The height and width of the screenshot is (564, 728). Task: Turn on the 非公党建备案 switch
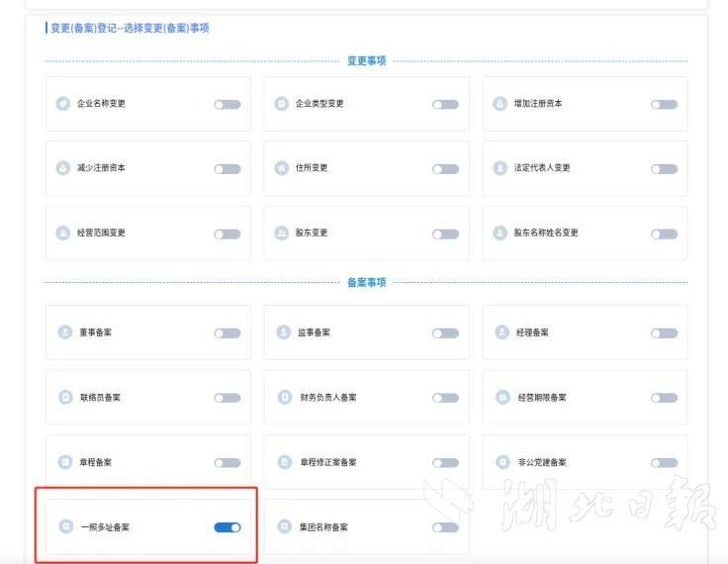pos(664,463)
